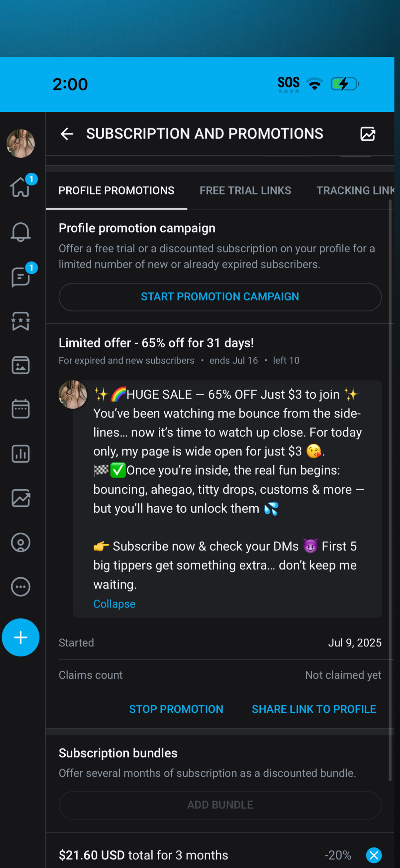Screen dimensions: 400x868
Task: Click the blue new post plus button
Action: 20,638
